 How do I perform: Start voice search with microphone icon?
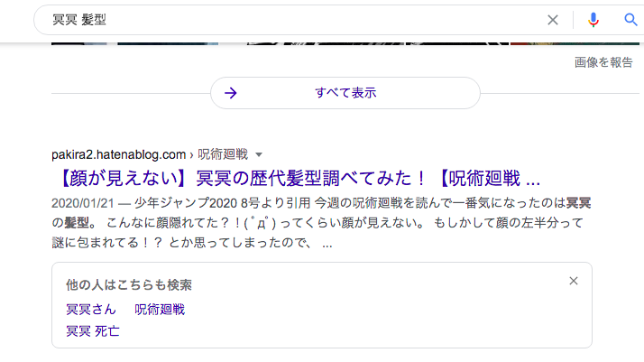click(x=593, y=20)
